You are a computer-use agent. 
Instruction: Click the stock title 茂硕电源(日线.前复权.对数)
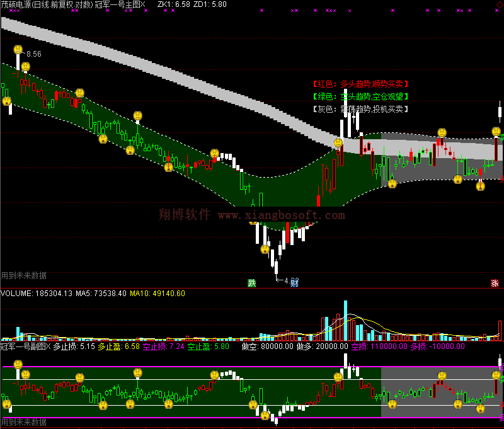click(x=47, y=4)
